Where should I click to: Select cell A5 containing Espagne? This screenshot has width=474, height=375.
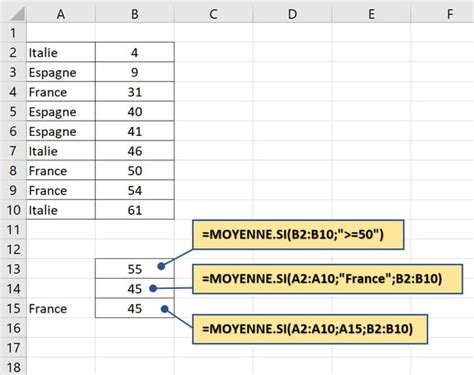61,111
